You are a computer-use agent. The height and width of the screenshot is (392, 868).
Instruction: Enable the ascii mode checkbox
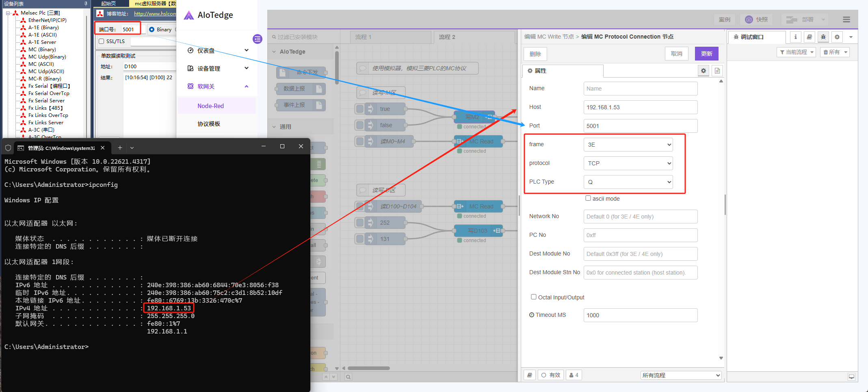588,198
